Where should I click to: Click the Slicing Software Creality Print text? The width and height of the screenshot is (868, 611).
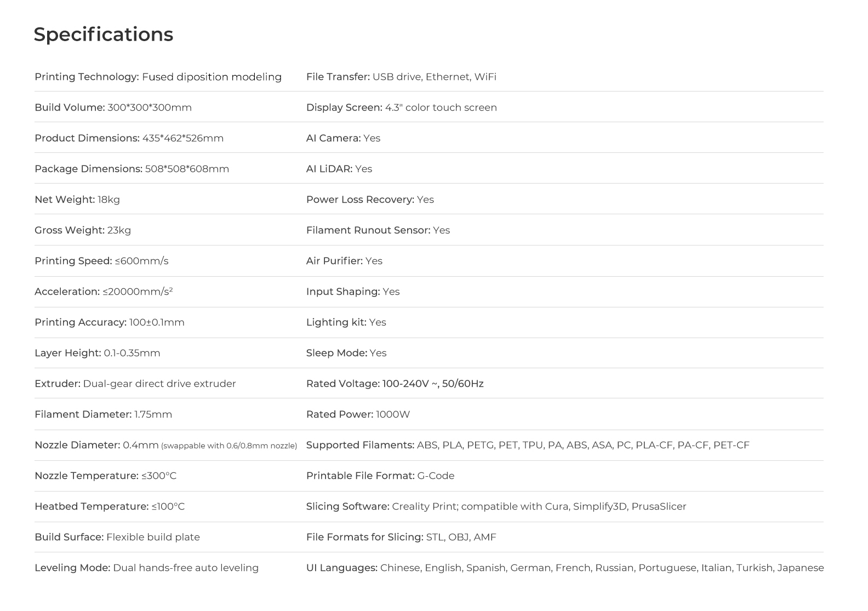pos(496,506)
